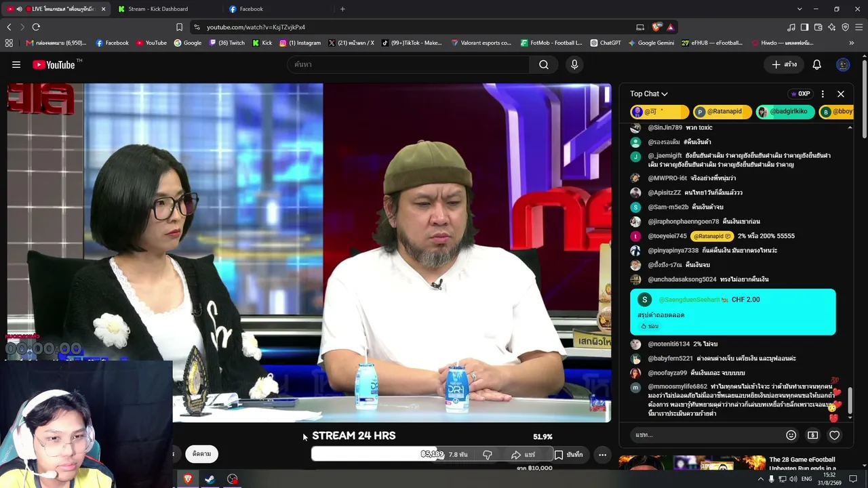Open Steam from the taskbar
The height and width of the screenshot is (488, 868).
click(210, 479)
